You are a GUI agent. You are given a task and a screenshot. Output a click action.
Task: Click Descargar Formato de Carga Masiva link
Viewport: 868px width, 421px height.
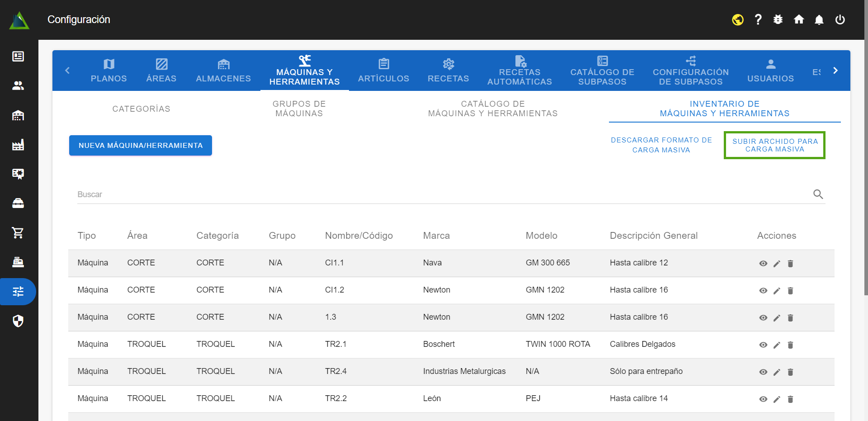coord(661,145)
